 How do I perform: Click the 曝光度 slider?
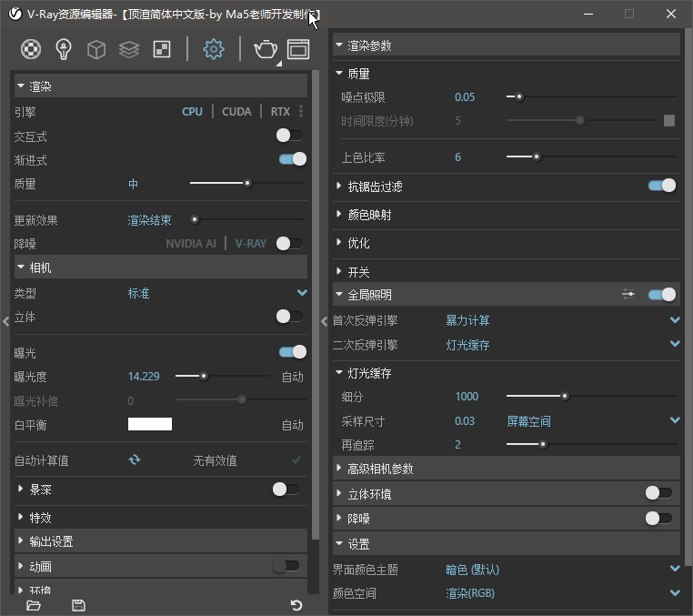pos(223,376)
